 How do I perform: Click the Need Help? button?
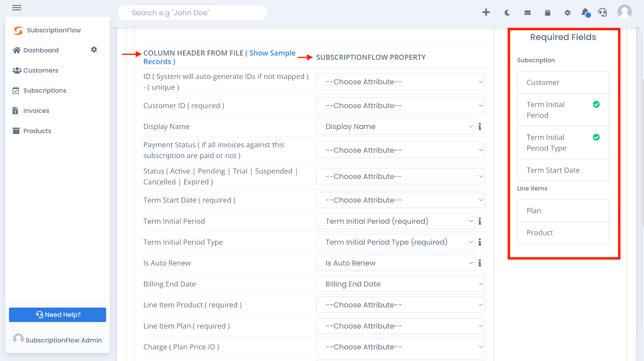(58, 315)
